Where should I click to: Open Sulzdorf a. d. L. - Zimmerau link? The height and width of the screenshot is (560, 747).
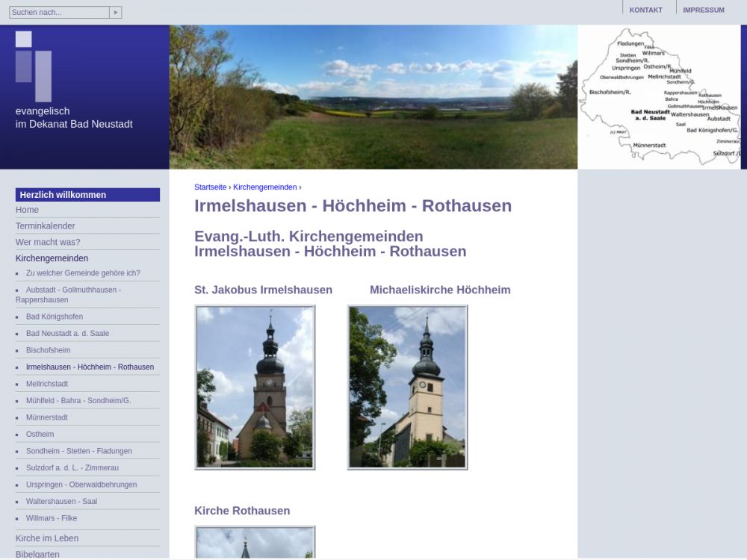(x=72, y=467)
